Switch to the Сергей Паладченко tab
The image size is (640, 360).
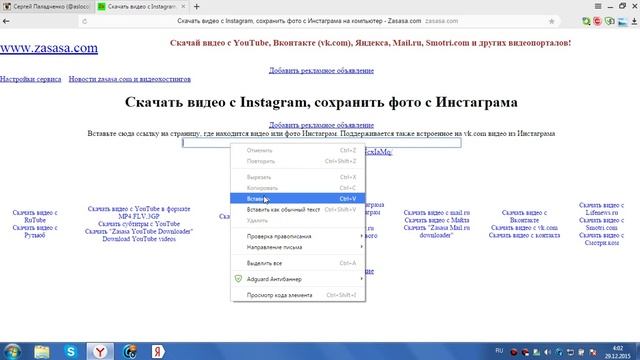coord(47,7)
